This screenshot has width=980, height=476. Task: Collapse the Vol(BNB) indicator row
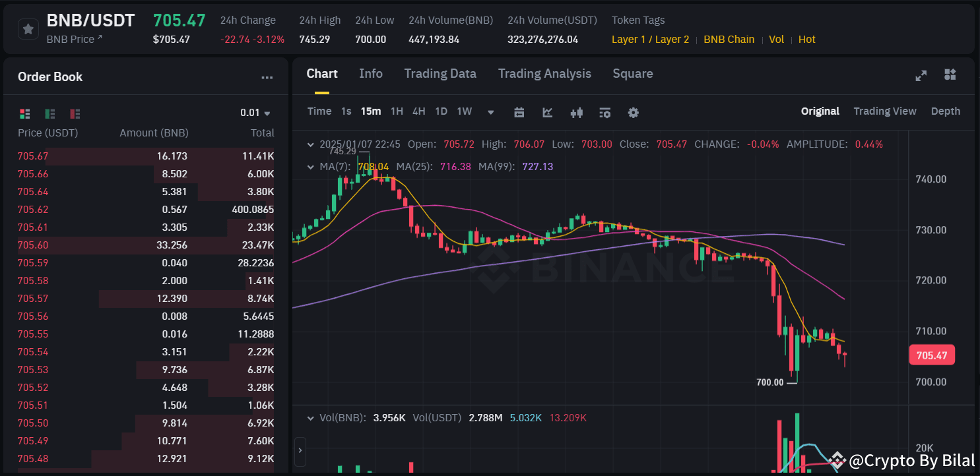pos(311,418)
